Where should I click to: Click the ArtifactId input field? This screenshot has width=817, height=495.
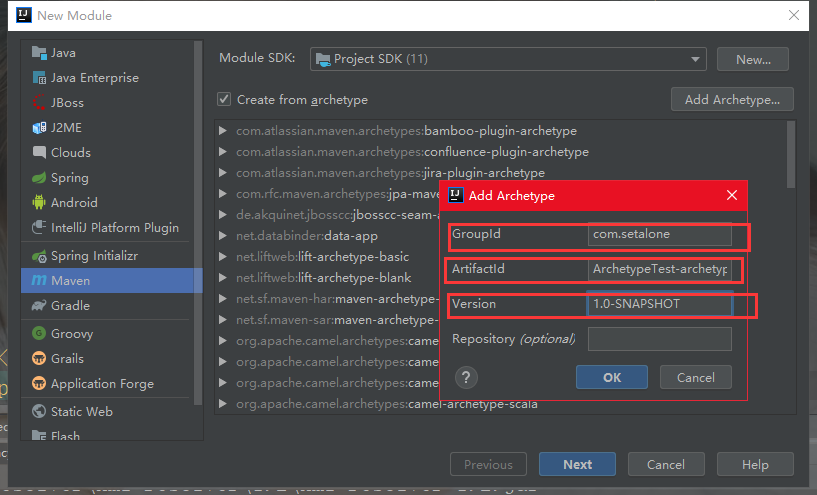tap(660, 269)
